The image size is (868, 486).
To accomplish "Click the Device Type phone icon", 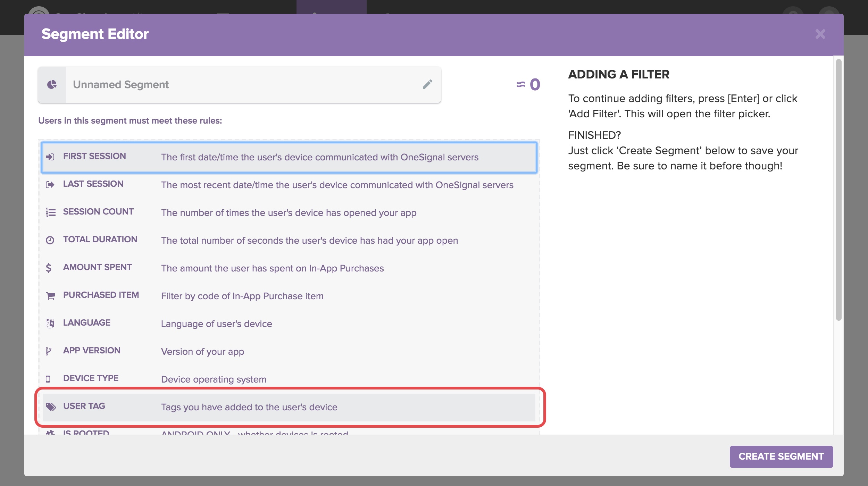I will [x=48, y=379].
